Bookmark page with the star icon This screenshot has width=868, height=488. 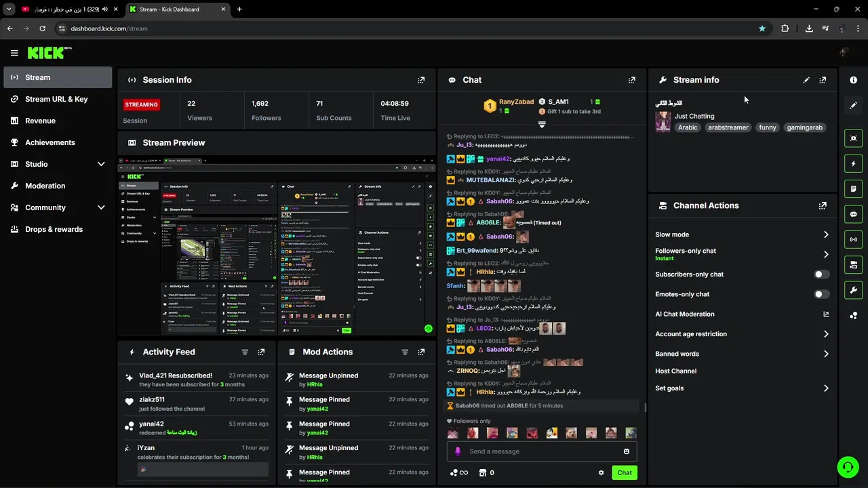(762, 28)
